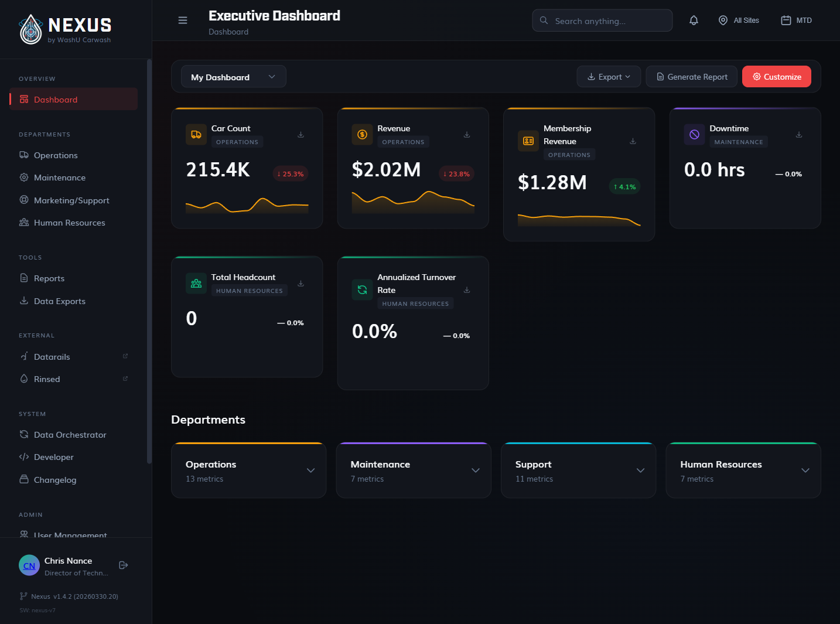Open Changelog in the sidebar
840x624 pixels.
(x=74, y=480)
